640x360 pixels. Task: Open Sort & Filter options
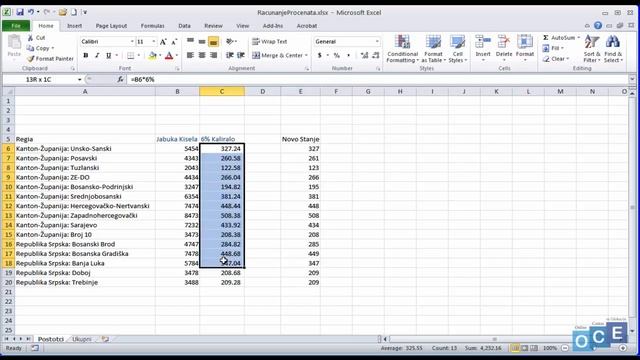click(x=592, y=49)
